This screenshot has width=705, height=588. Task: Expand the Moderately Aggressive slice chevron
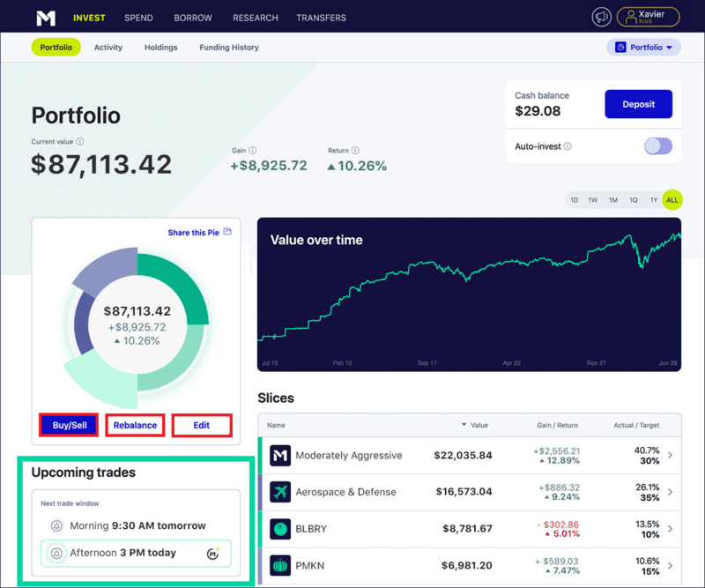coord(671,455)
